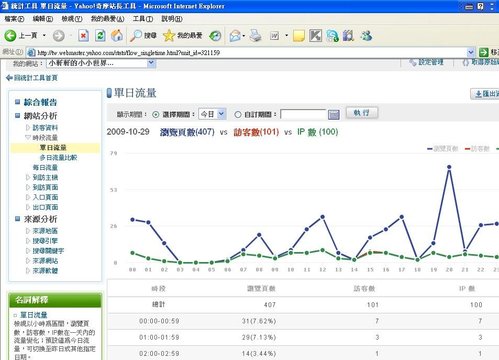
Task: Open the 搜尋 search magnifier toolbar button
Action: pos(143,35)
